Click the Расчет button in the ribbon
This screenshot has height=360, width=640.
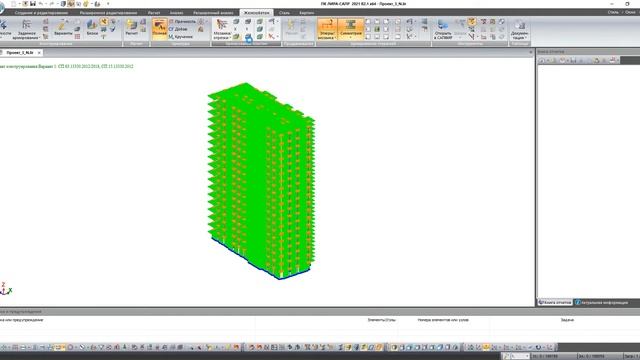[x=131, y=28]
